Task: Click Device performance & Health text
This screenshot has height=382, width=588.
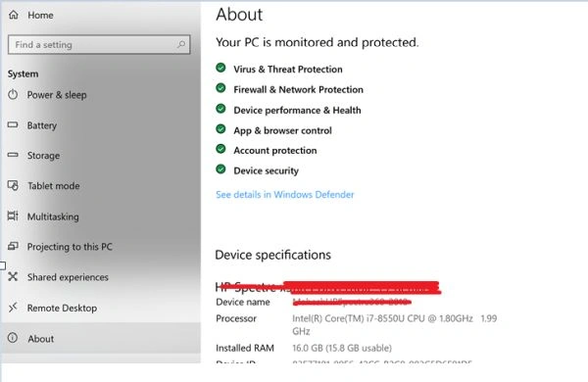Action: click(297, 111)
